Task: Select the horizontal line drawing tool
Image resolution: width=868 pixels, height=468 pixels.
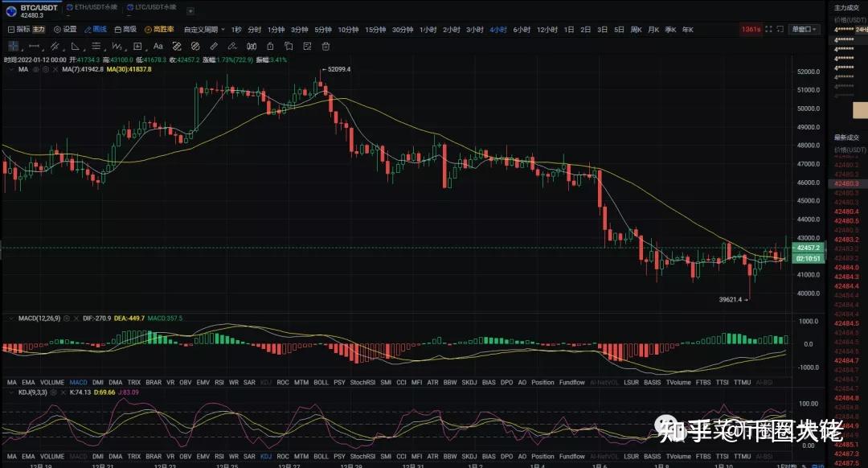Action: coord(34,46)
